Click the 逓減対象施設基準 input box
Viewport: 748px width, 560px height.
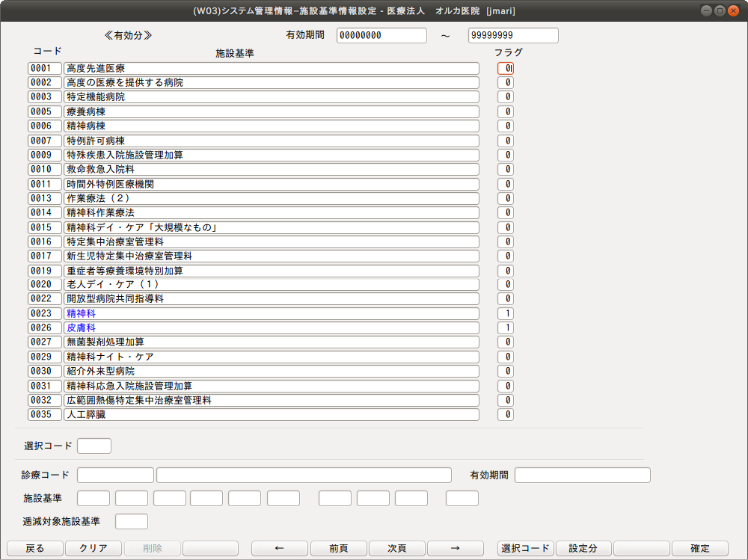click(x=130, y=521)
